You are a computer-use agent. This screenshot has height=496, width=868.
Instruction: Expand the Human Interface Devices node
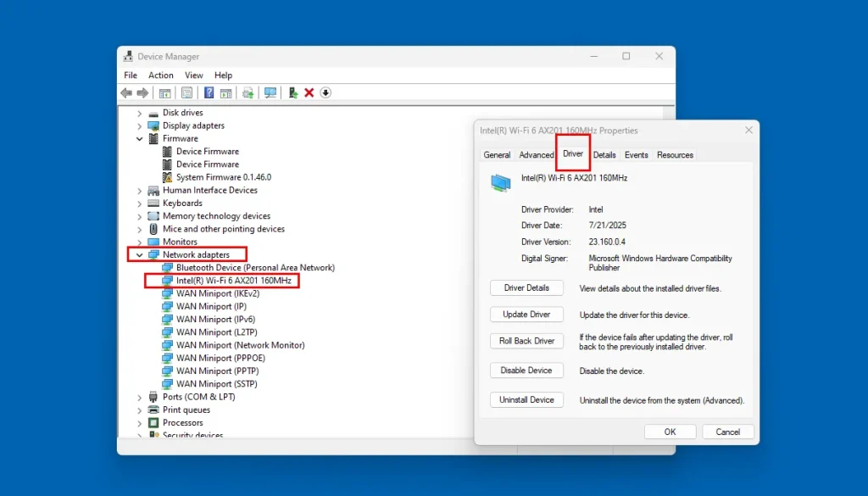[x=140, y=191]
